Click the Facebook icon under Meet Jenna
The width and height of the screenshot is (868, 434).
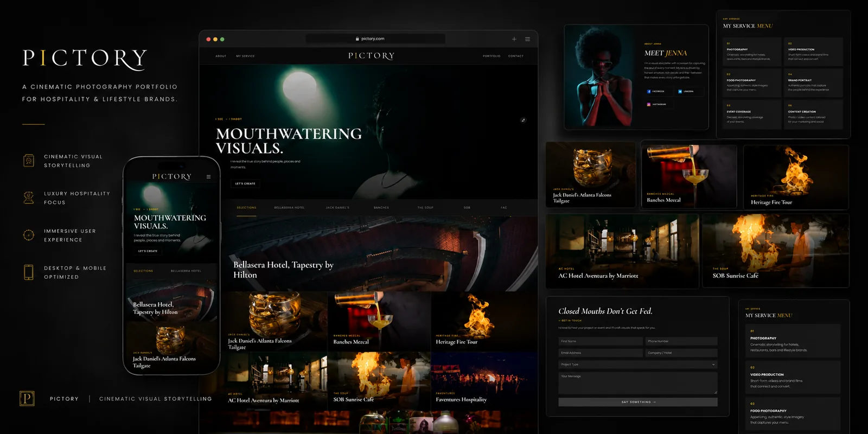click(649, 91)
